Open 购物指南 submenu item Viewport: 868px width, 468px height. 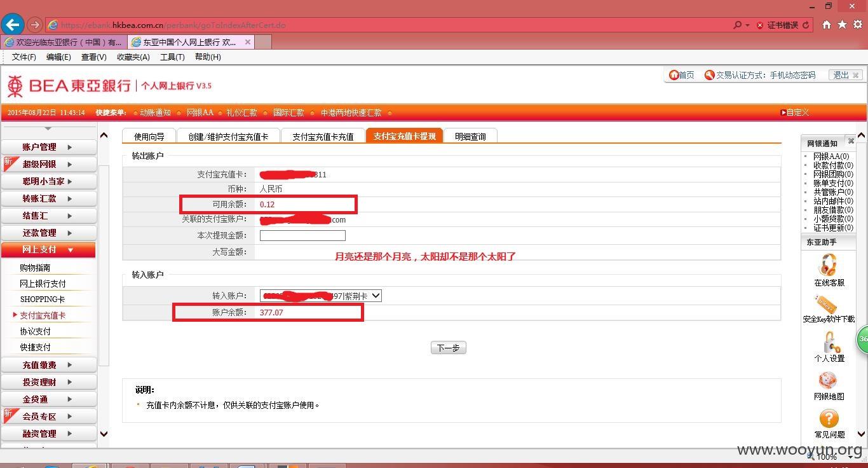pyautogui.click(x=35, y=268)
